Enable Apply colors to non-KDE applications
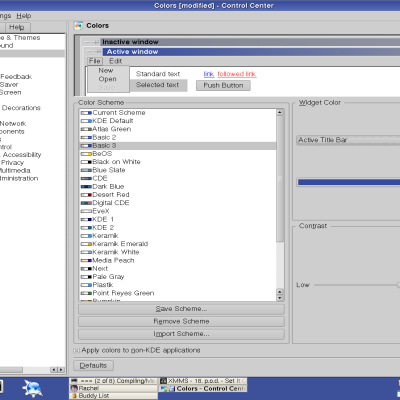This screenshot has height=400, width=400. [x=76, y=351]
